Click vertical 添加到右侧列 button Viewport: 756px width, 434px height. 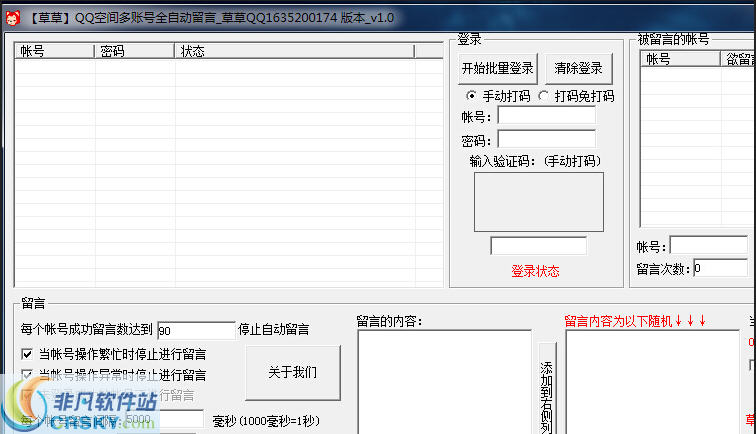point(547,389)
